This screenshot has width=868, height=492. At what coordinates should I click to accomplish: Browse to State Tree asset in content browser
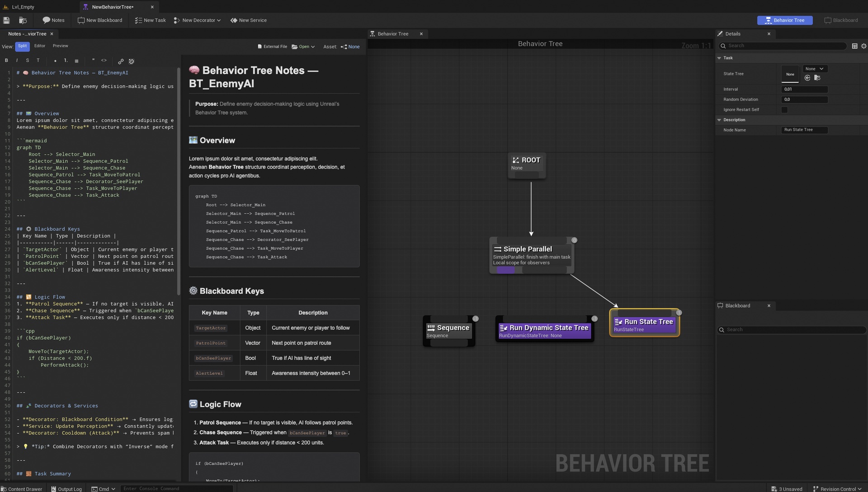(x=817, y=78)
